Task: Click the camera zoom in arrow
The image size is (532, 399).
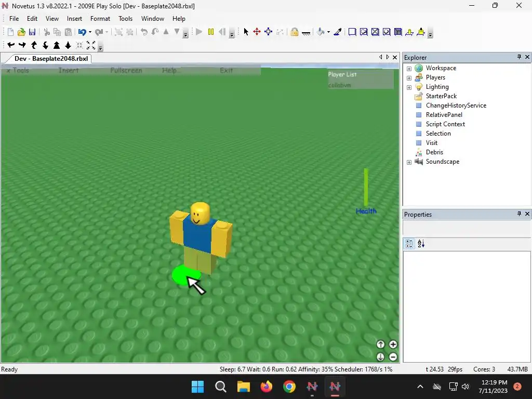Action: click(x=57, y=45)
